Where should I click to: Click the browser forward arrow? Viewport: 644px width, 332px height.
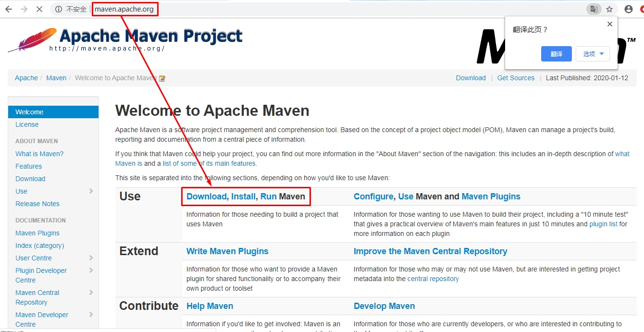pos(24,9)
